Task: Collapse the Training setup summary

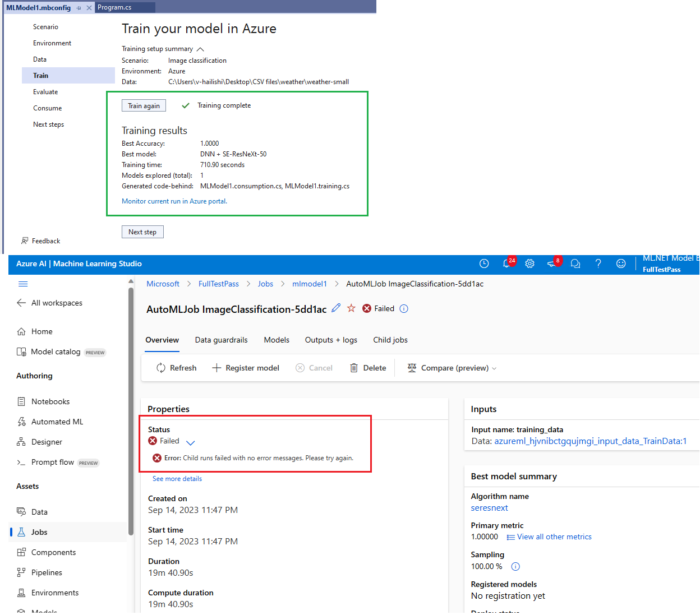Action: click(x=200, y=49)
